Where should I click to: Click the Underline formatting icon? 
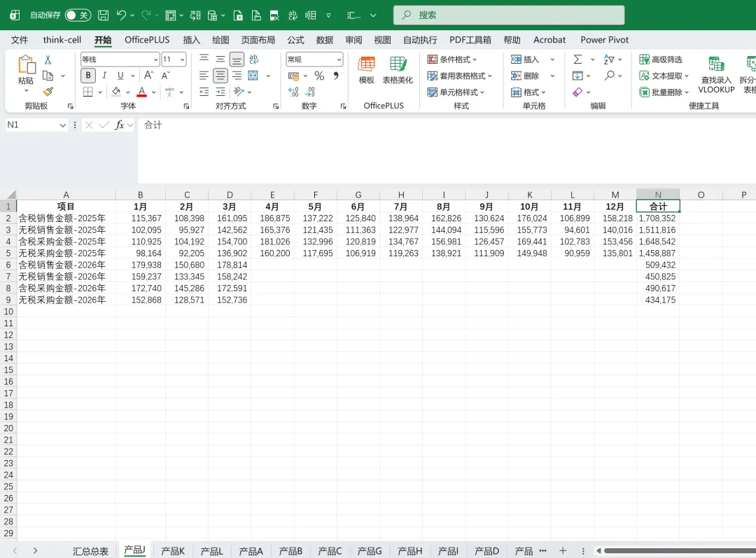120,75
